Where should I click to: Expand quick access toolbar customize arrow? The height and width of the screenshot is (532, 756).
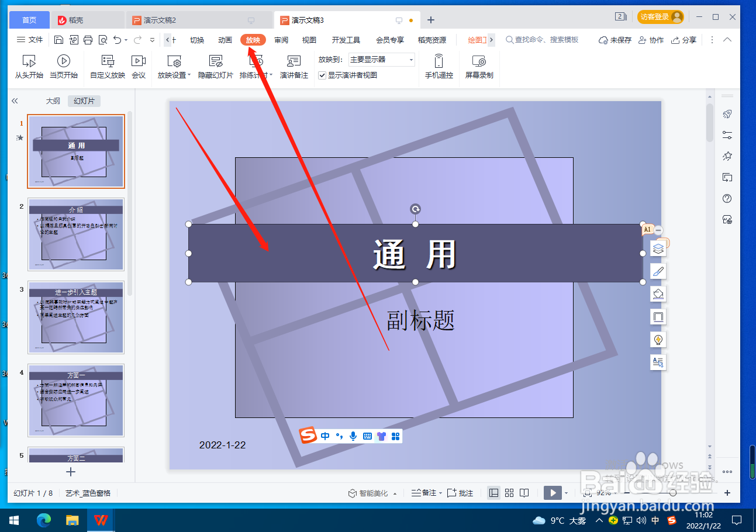coord(152,40)
